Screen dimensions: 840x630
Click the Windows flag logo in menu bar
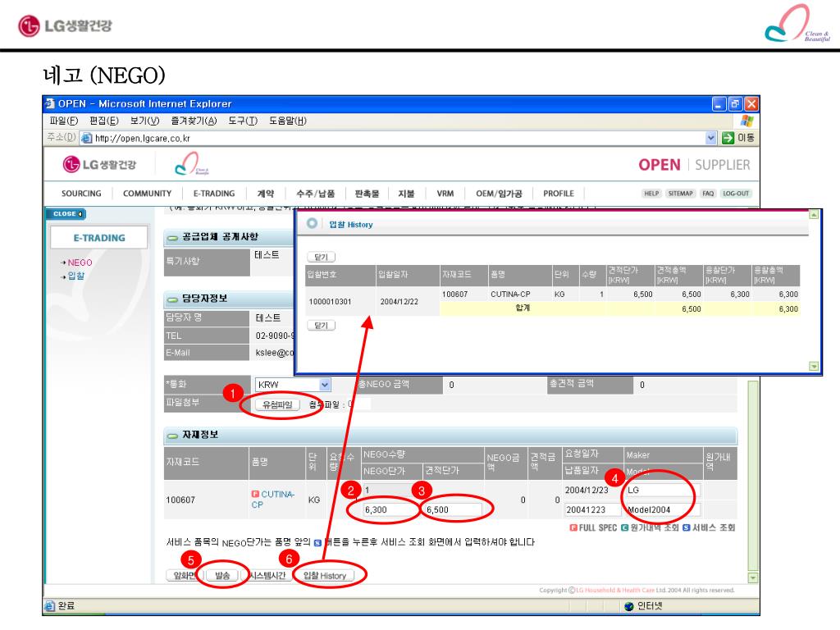point(746,121)
